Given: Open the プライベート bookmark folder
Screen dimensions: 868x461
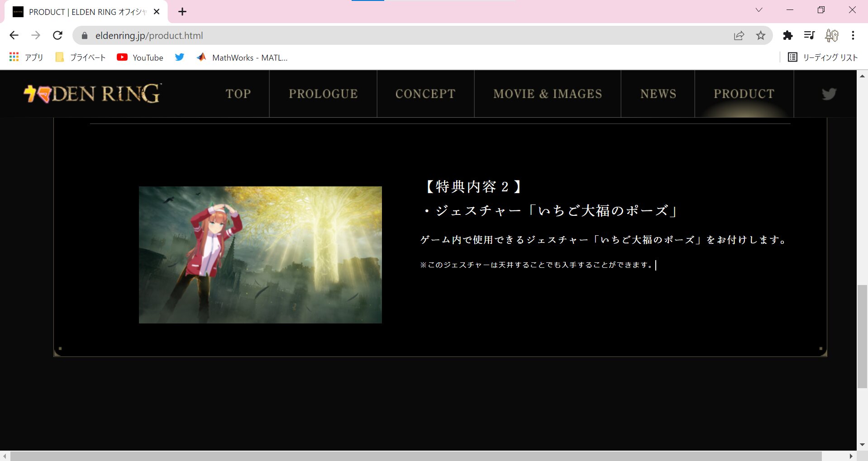Looking at the screenshot, I should [81, 57].
